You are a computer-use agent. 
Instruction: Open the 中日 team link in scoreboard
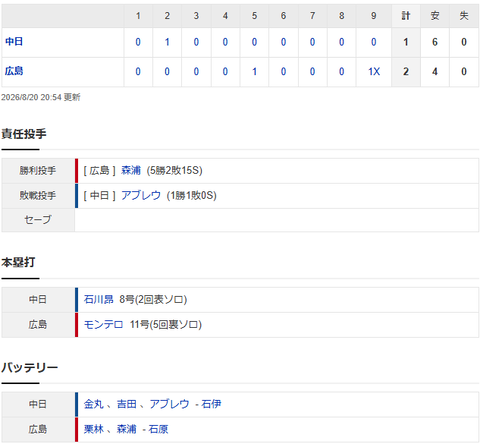[14, 42]
